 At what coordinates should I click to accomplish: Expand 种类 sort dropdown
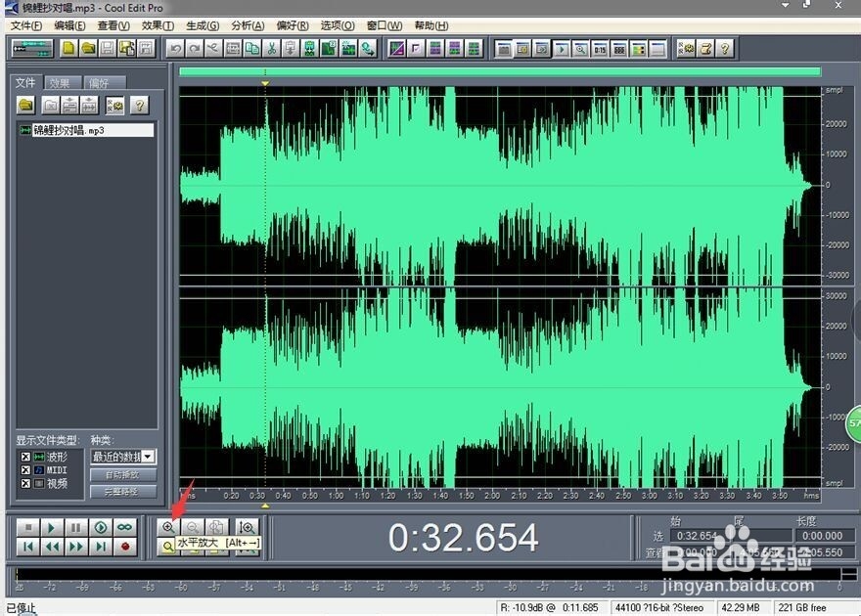(x=147, y=457)
